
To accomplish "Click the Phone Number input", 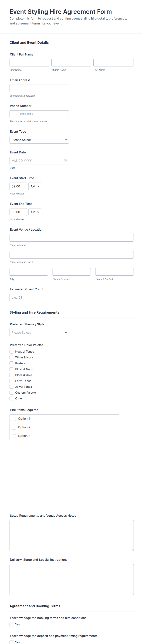I will pyautogui.click(x=39, y=114).
